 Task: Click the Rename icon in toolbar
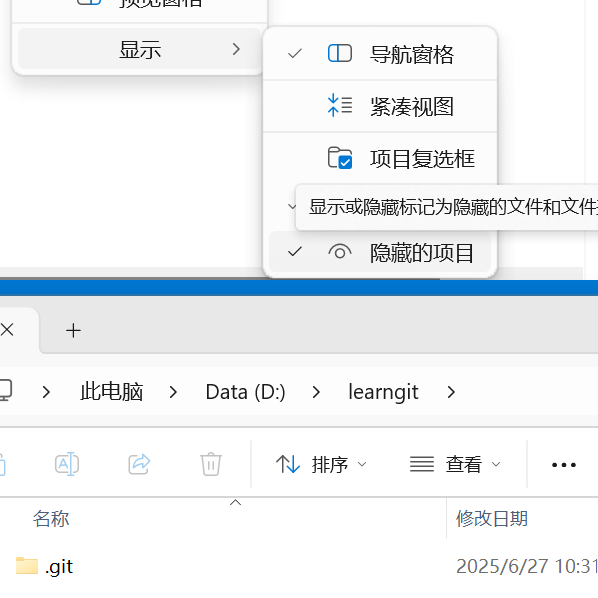[x=67, y=464]
